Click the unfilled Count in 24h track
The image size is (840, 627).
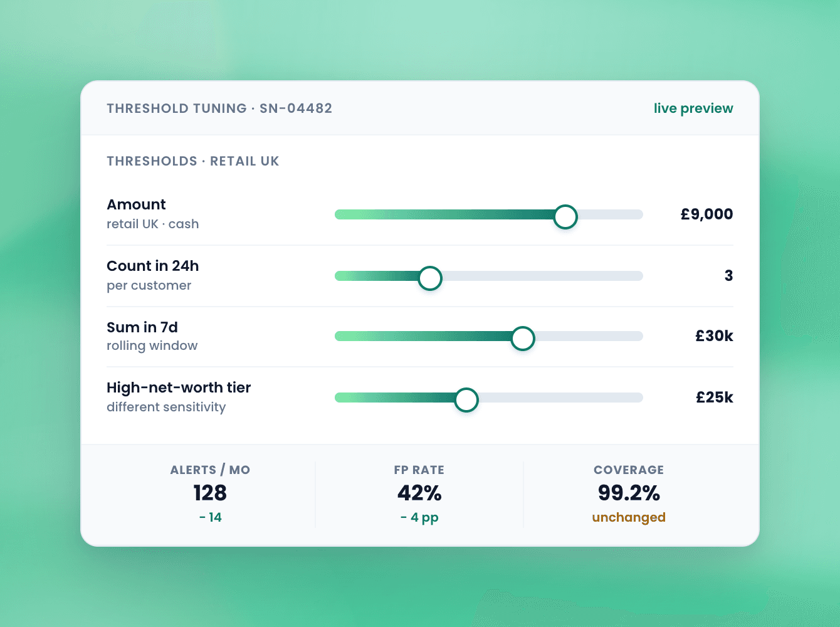(x=543, y=276)
